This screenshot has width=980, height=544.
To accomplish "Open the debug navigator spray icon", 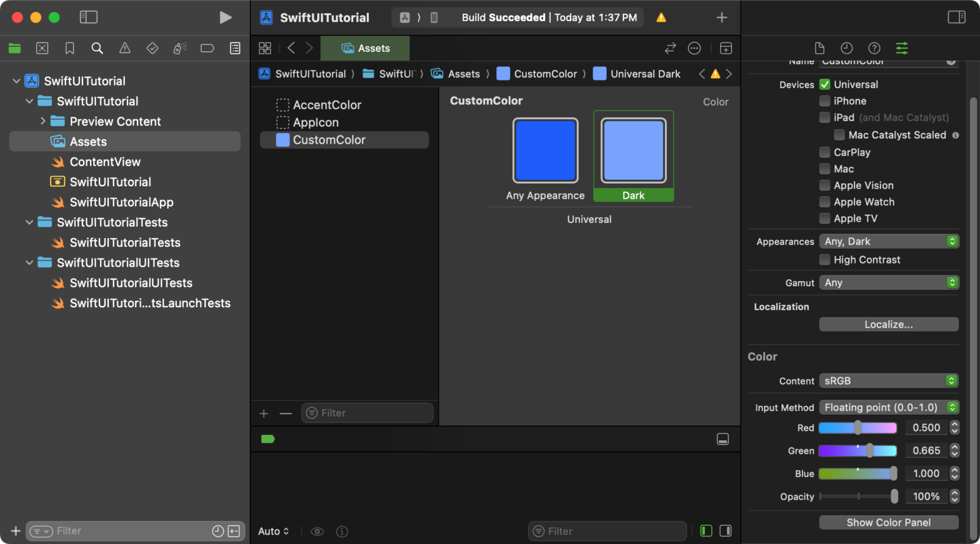I will (180, 48).
